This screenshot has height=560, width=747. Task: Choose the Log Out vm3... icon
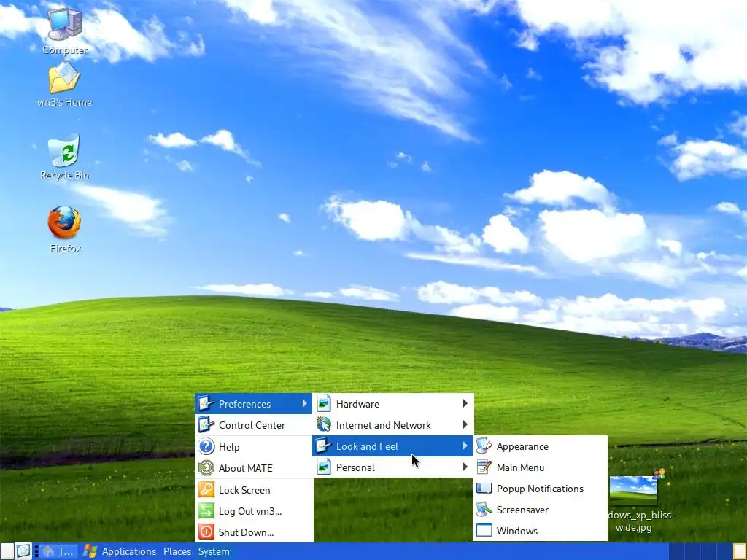tap(206, 511)
